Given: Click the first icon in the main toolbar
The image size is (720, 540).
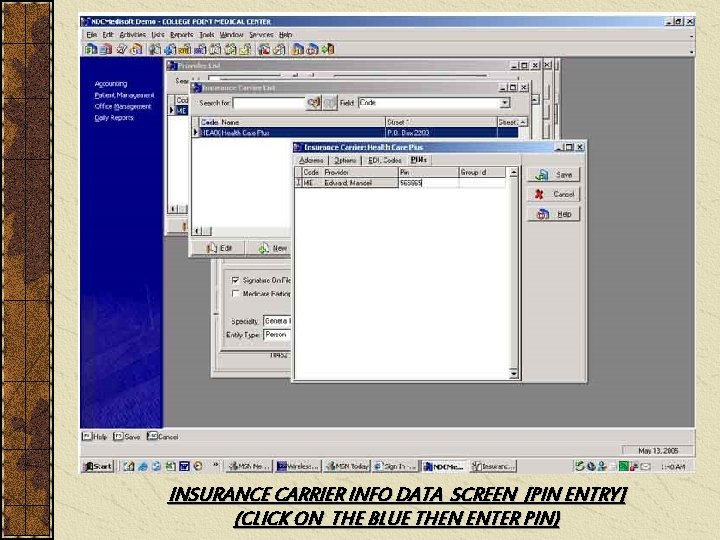Looking at the screenshot, I should (x=90, y=49).
